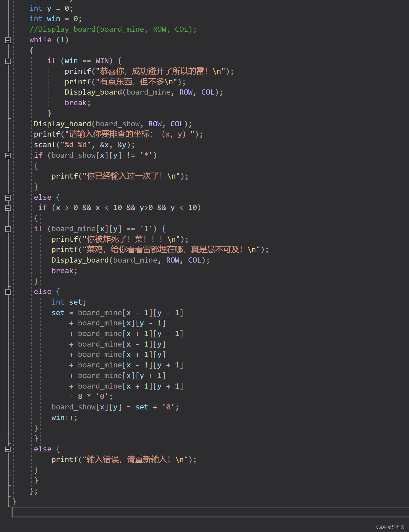Click the '+ board_mine[x + 1][y]' line
The height and width of the screenshot is (532, 409).
[117, 355]
